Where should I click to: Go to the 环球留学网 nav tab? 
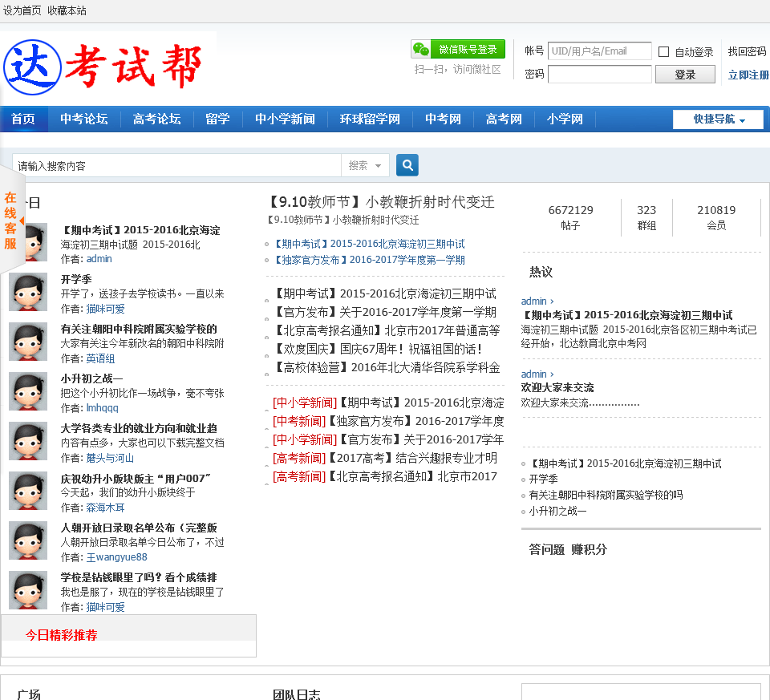(369, 119)
